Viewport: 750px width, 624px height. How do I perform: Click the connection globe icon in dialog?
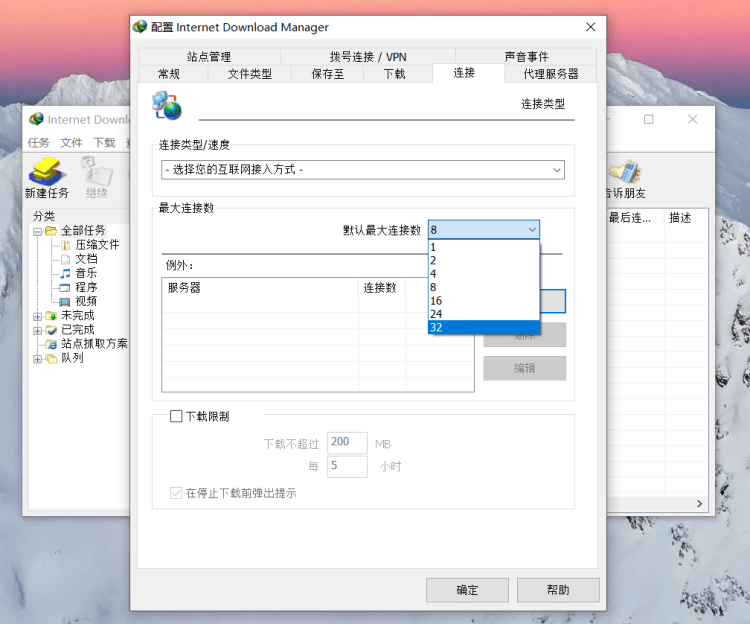coord(166,106)
